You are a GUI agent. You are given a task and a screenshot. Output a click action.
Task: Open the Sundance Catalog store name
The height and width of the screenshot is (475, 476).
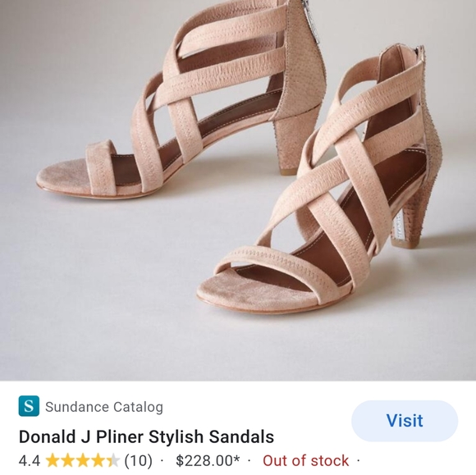104,407
